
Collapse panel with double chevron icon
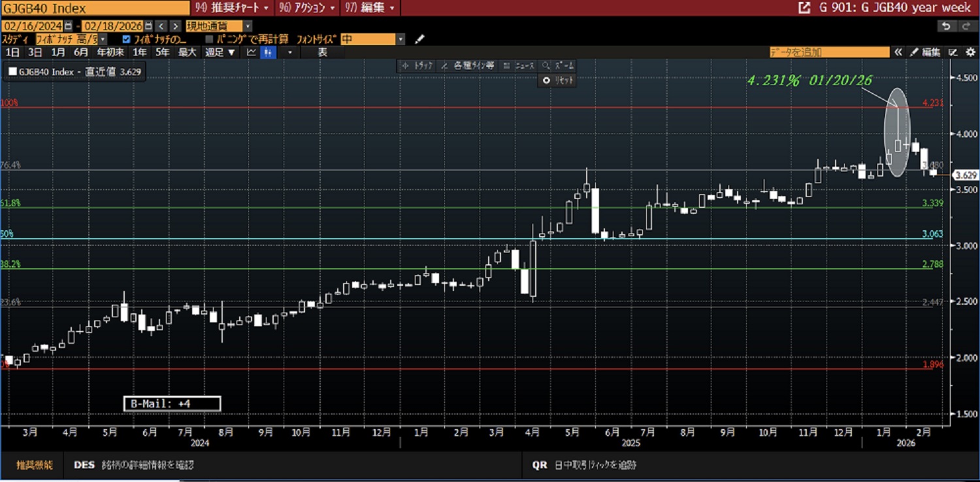[x=898, y=52]
